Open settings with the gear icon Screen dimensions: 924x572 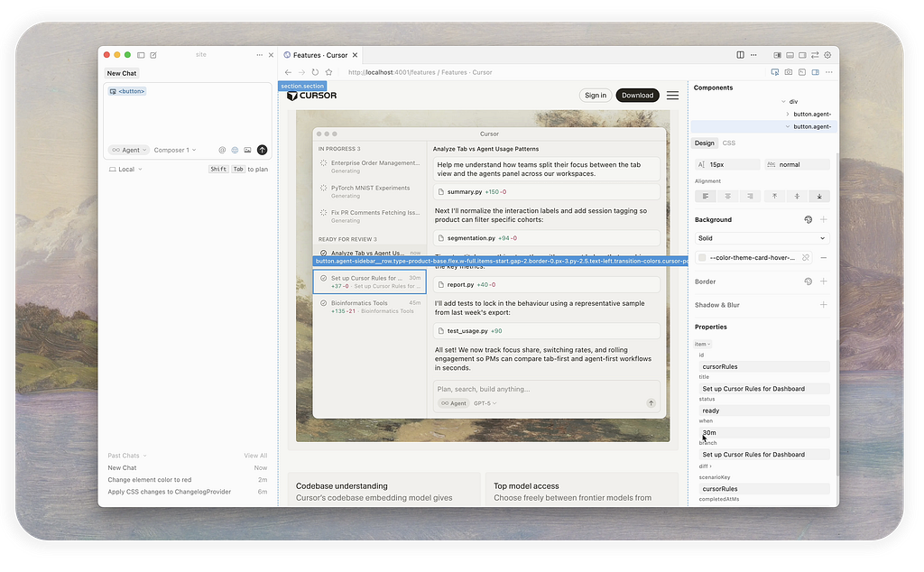827,55
